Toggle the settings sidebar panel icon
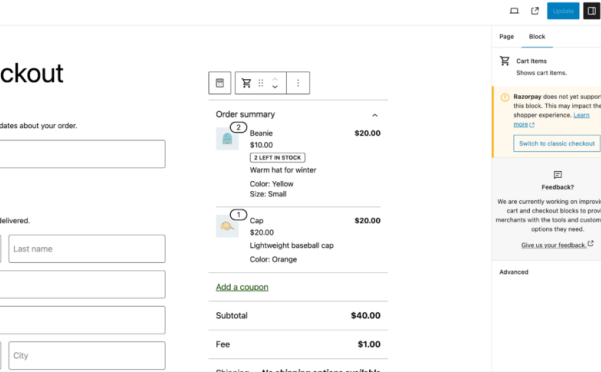The width and height of the screenshot is (601, 372). click(592, 11)
